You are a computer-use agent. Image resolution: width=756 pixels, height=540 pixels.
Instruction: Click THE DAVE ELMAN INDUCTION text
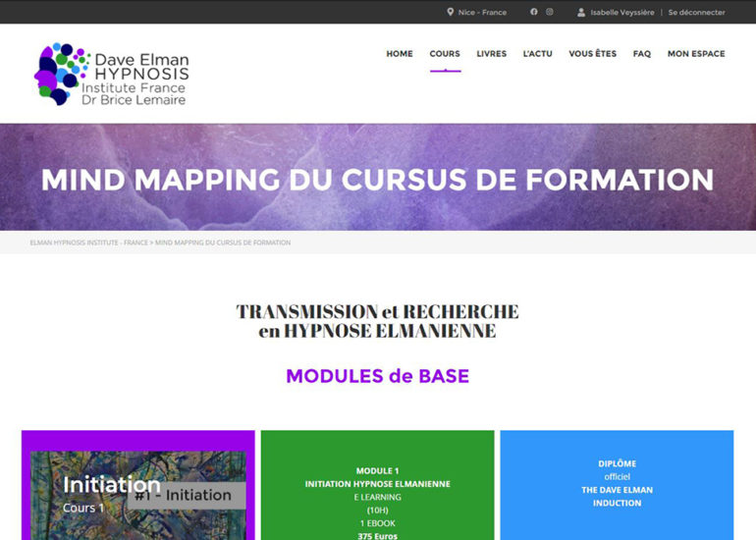coord(618,496)
